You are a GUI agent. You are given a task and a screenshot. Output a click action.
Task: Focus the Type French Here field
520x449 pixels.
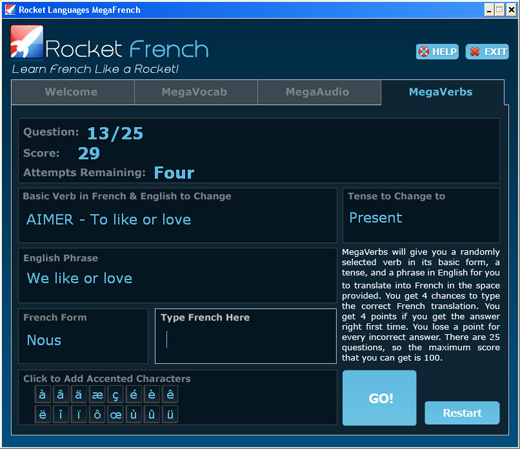pos(246,336)
